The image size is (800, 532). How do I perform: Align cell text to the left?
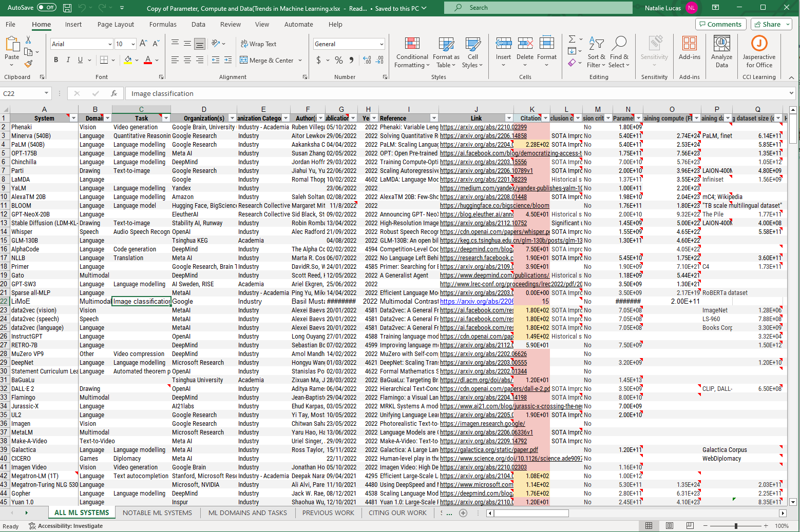[175, 60]
